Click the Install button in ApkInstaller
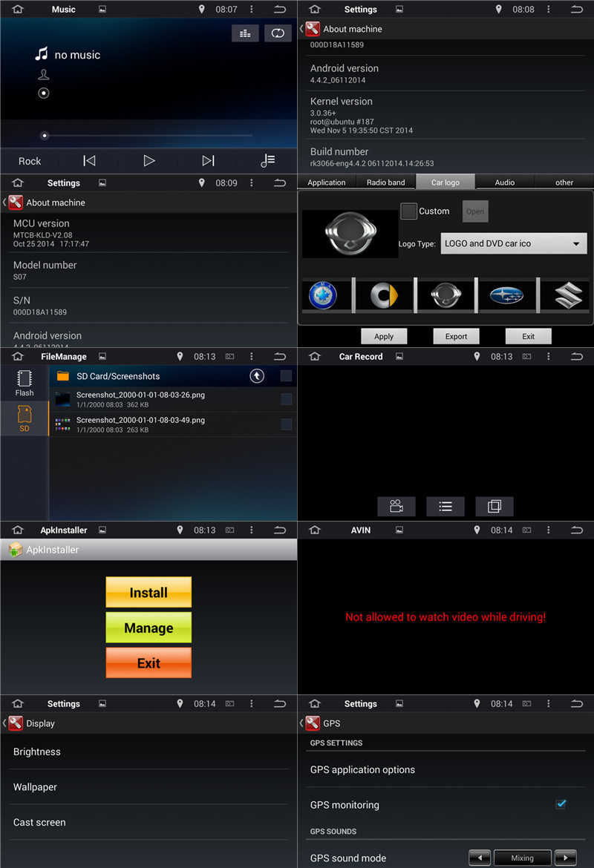594x868 pixels. tap(148, 593)
